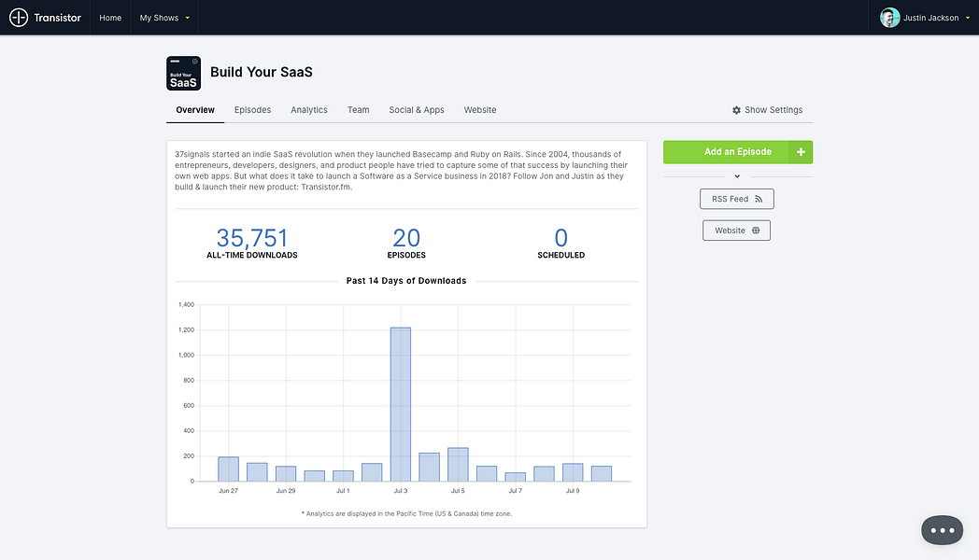Click the Jun 27 bar in chart
This screenshot has height=560, width=979.
point(229,469)
